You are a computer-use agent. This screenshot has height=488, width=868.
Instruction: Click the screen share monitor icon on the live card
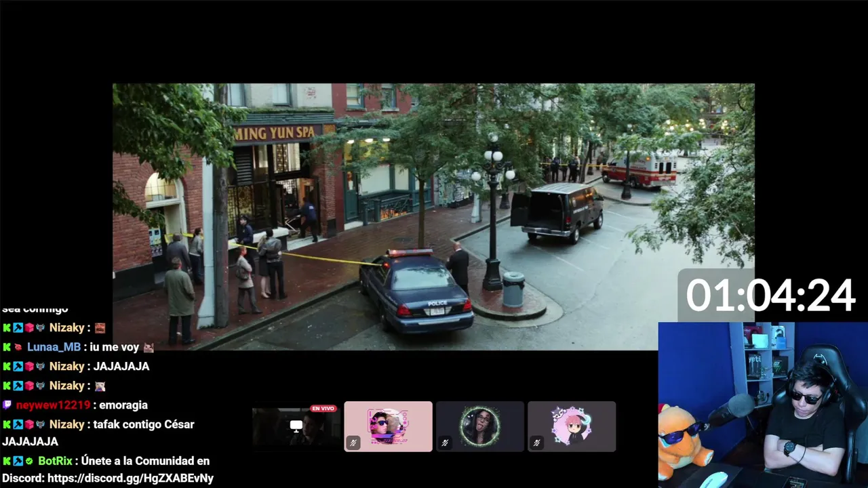point(296,426)
